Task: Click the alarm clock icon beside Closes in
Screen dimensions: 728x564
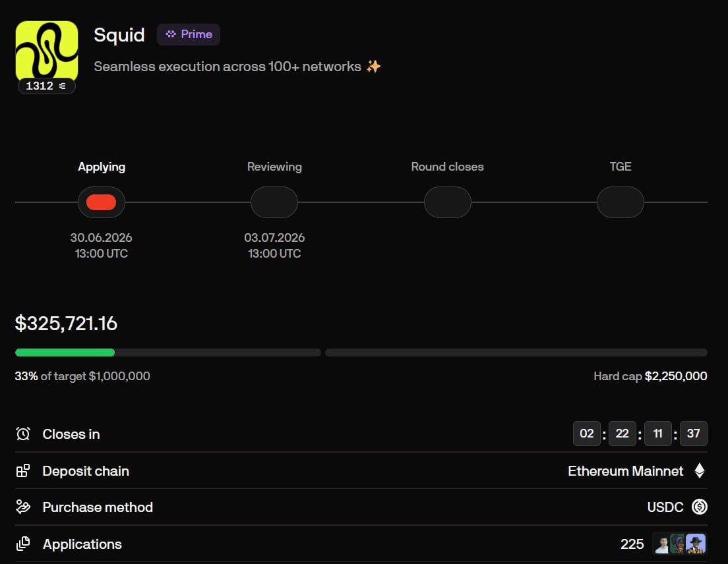Action: click(x=22, y=434)
